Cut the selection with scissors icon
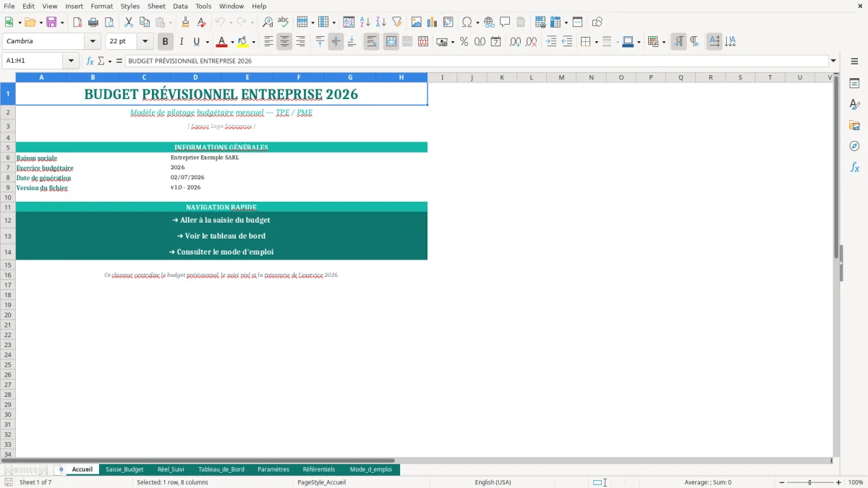The image size is (868, 488). click(x=129, y=22)
